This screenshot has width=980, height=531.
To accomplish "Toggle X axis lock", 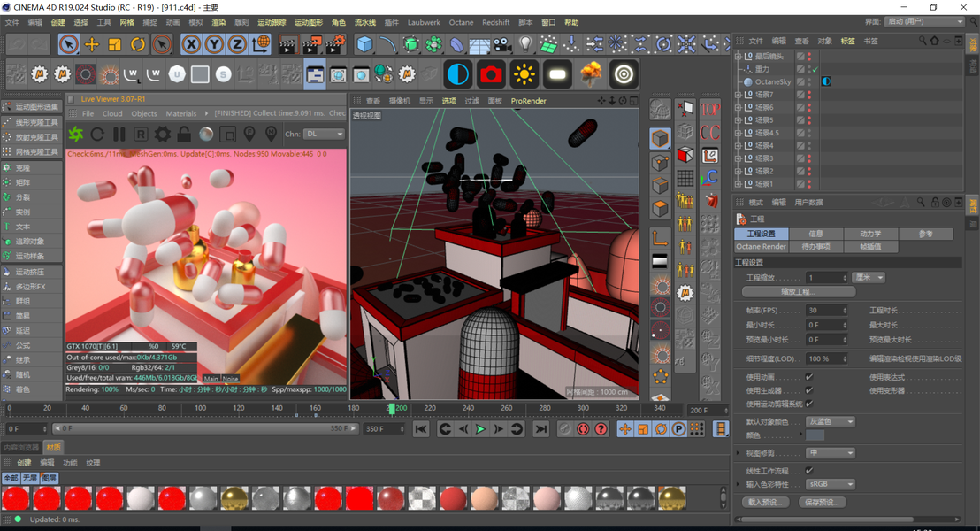I will coord(191,44).
